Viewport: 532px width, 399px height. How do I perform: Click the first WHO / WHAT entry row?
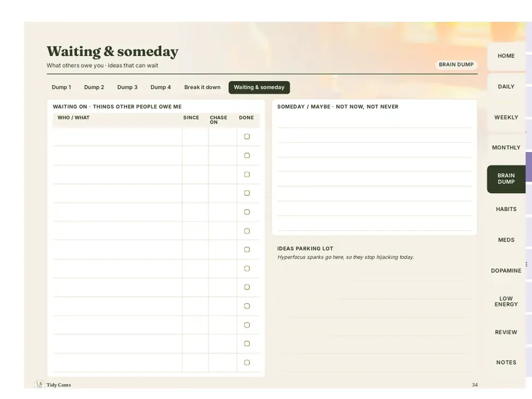click(x=118, y=137)
